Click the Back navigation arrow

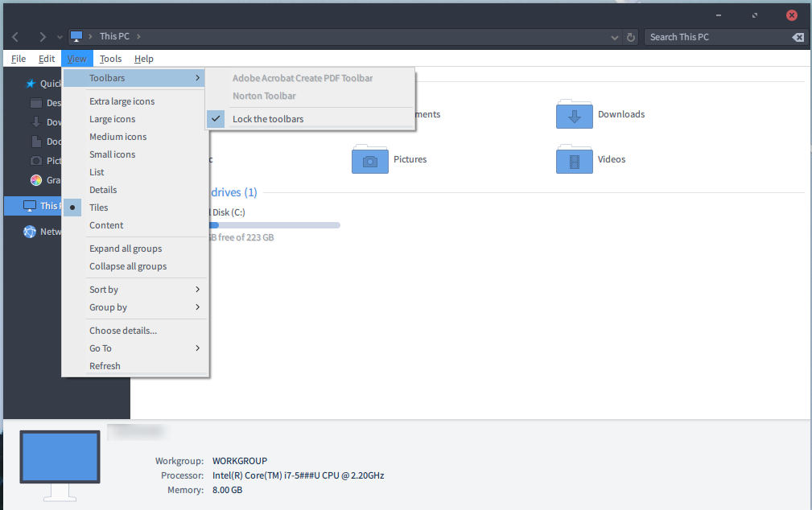pos(15,37)
